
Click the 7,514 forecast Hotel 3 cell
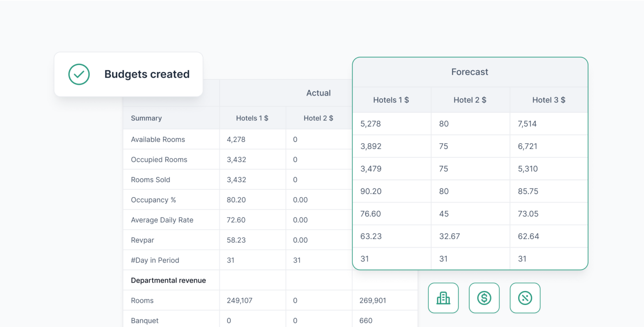[549, 124]
